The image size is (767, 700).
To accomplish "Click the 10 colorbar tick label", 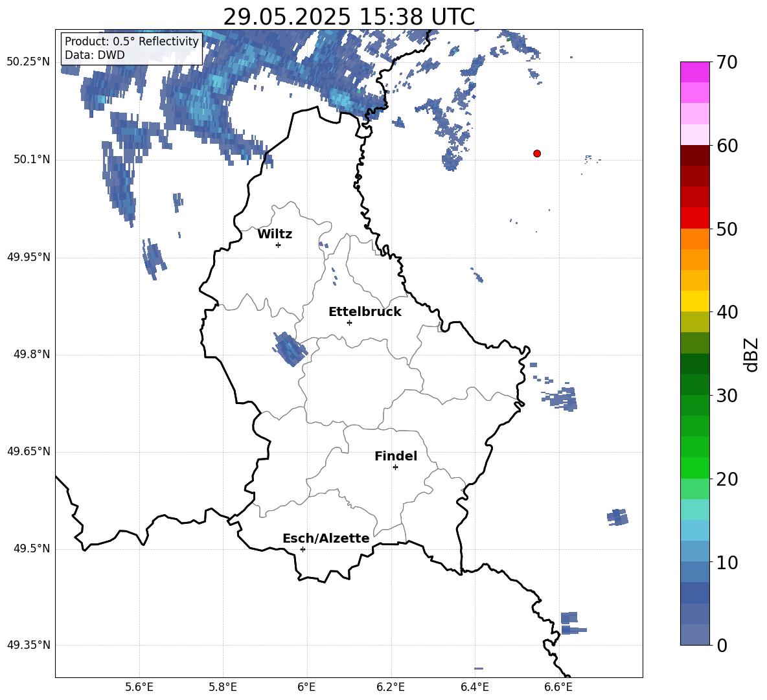I will 727,562.
